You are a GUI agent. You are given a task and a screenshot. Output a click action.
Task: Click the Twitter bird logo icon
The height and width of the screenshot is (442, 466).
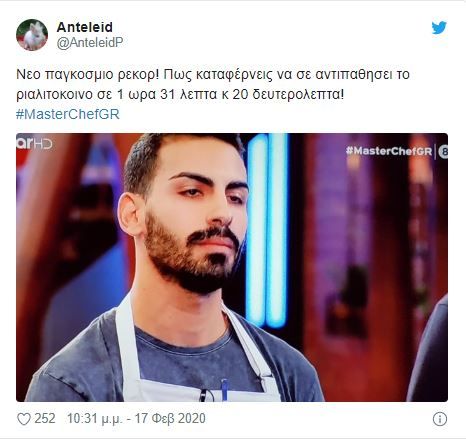coord(439,28)
